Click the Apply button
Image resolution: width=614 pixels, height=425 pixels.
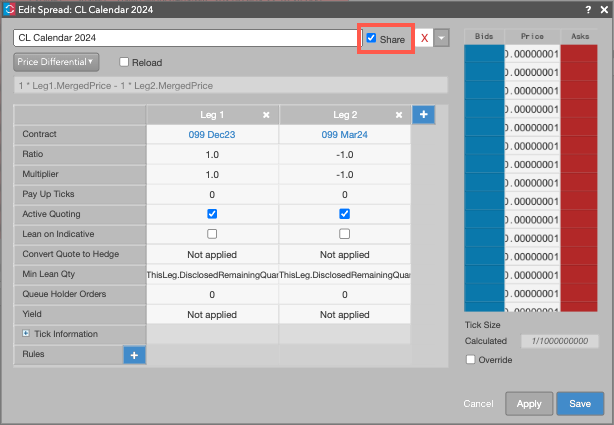coord(529,403)
